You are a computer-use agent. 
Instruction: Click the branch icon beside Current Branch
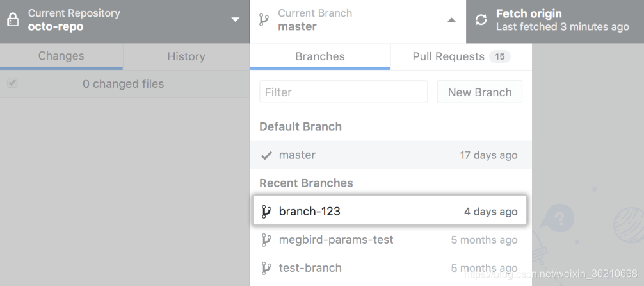point(264,20)
